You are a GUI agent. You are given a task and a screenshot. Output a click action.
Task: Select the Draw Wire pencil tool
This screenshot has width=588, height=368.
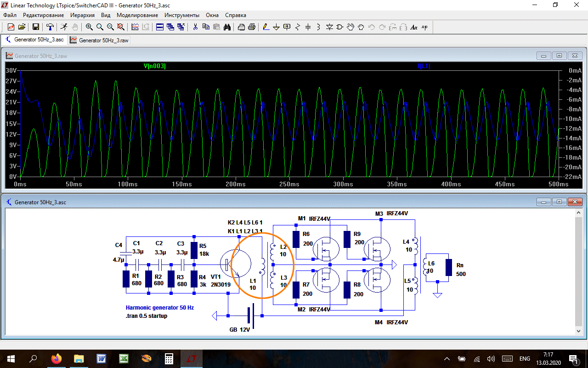(x=266, y=27)
